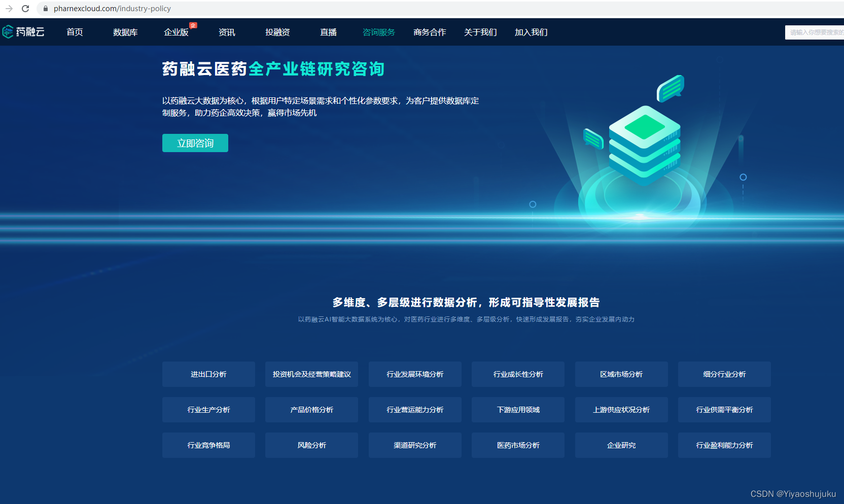
Task: Select the 医药市场分析 card
Action: coord(518,445)
